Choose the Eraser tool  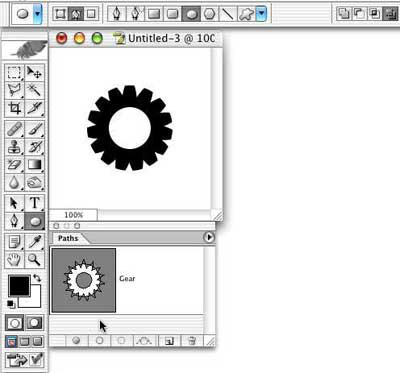14,165
